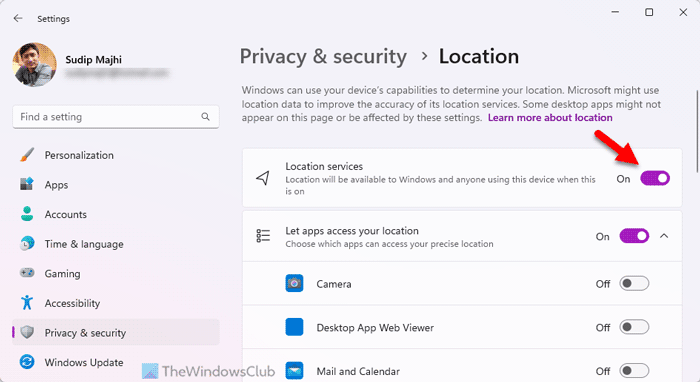Viewport: 700px width, 382px height.
Task: Focus the Find a setting field
Action: pos(116,117)
